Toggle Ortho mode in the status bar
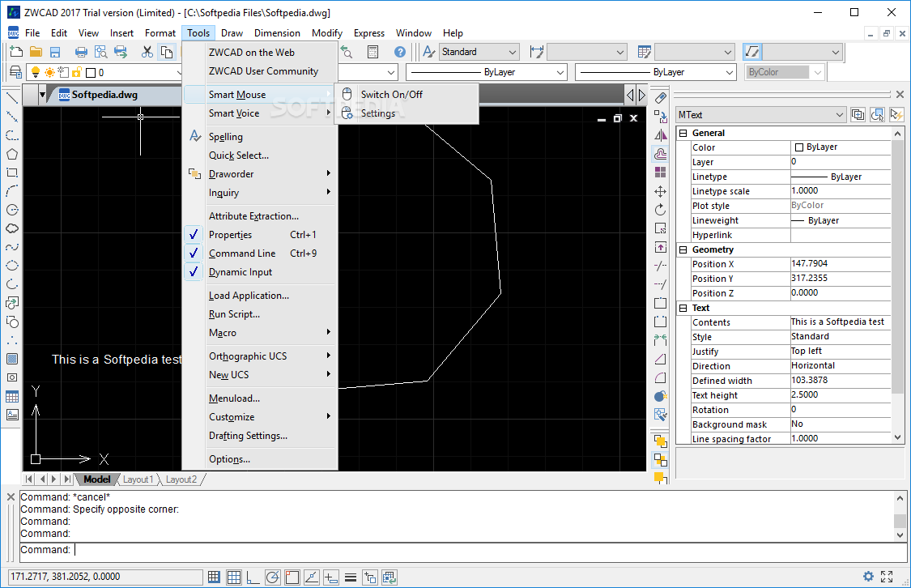Image resolution: width=911 pixels, height=588 pixels. (x=253, y=577)
